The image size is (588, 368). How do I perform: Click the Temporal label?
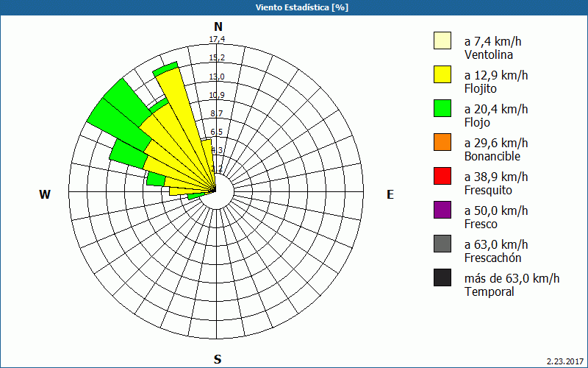tap(490, 291)
